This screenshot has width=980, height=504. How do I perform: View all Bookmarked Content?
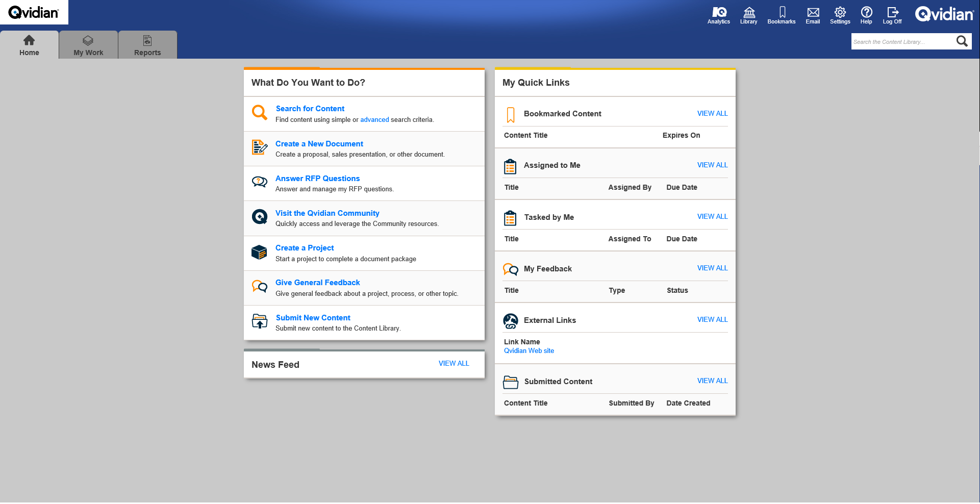pos(713,114)
